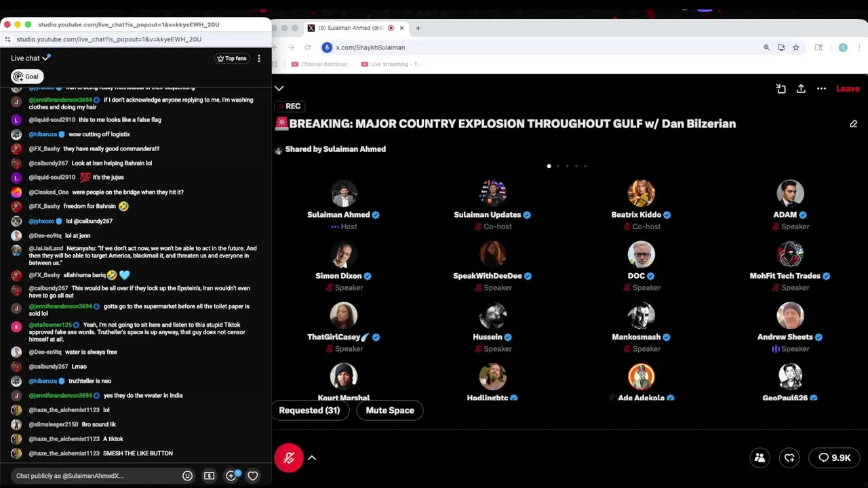Select Sulaiman Ahmed host avatar
Image resolution: width=868 pixels, height=488 pixels.
[x=344, y=193]
